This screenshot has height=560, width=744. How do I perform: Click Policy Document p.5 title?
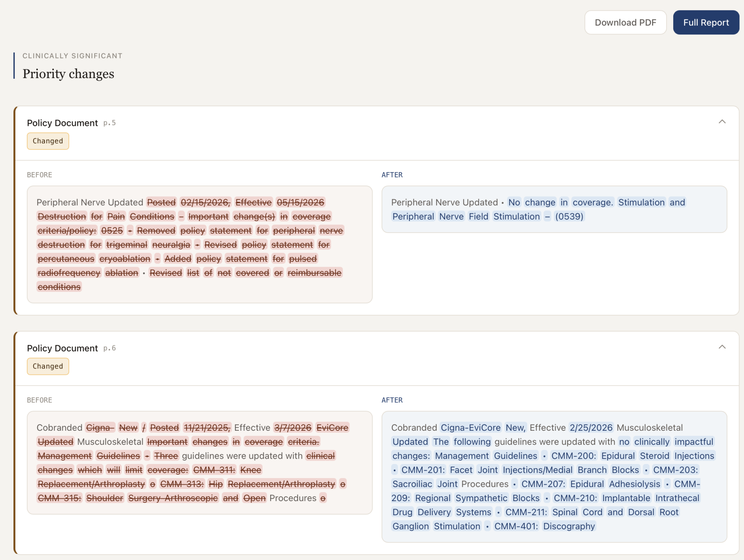point(62,123)
